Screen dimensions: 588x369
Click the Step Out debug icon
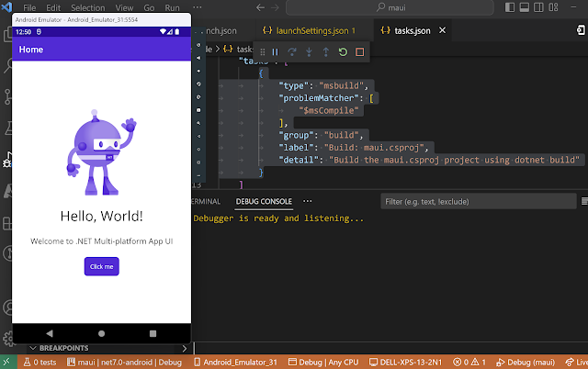tap(326, 52)
